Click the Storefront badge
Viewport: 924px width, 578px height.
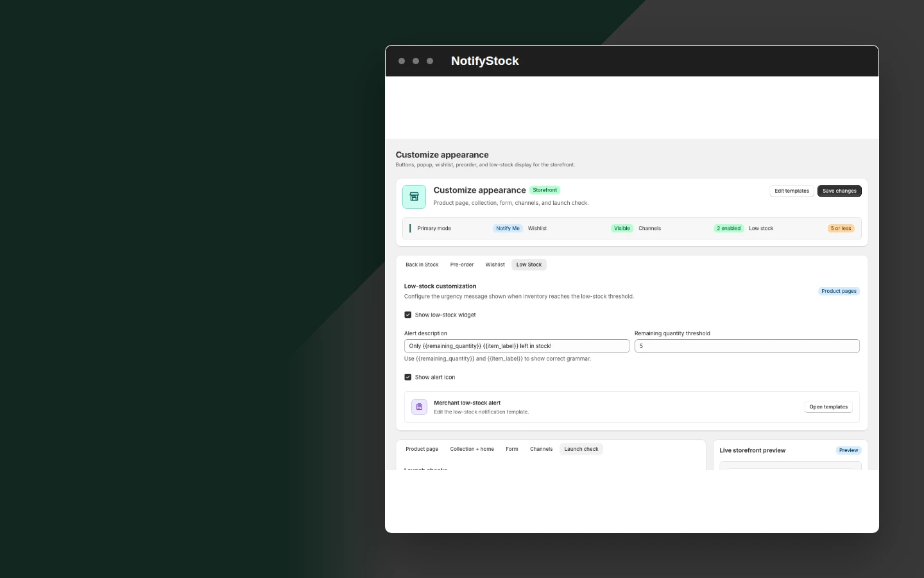click(545, 190)
